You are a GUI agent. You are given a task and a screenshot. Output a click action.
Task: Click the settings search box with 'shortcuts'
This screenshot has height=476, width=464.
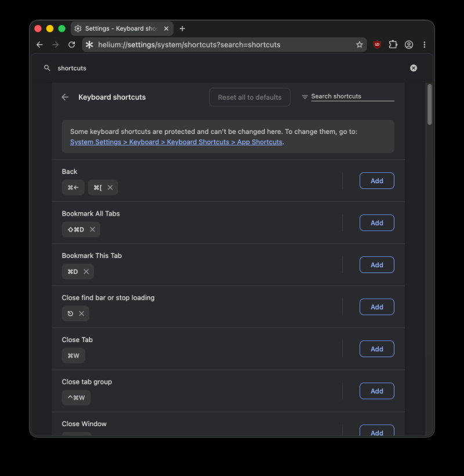click(228, 68)
